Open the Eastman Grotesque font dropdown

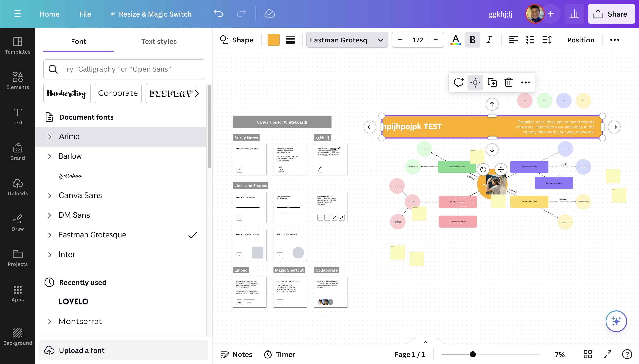(347, 40)
